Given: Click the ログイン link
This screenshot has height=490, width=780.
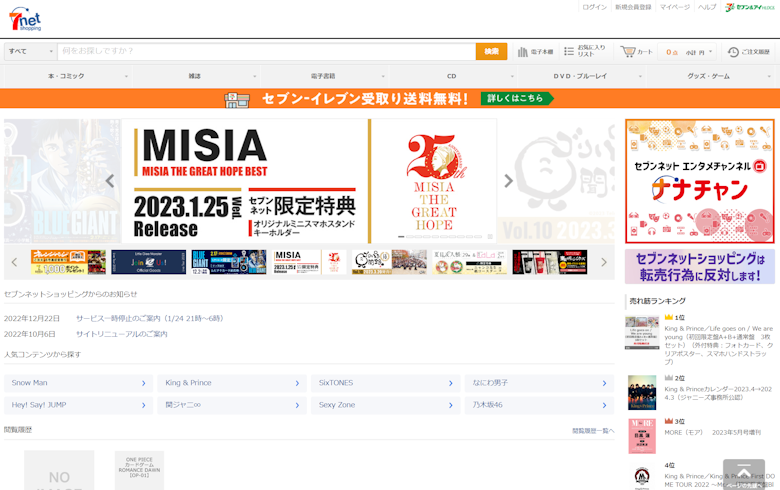Looking at the screenshot, I should pyautogui.click(x=594, y=7).
